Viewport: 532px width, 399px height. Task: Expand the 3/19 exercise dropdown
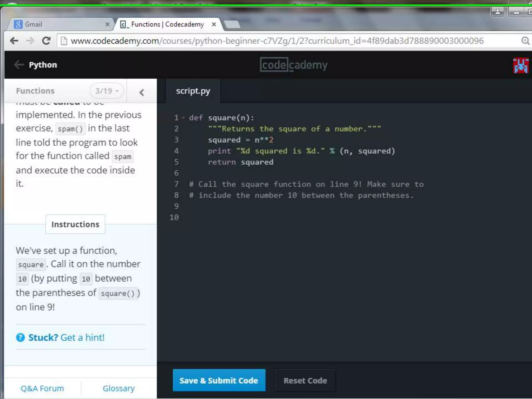coord(107,91)
